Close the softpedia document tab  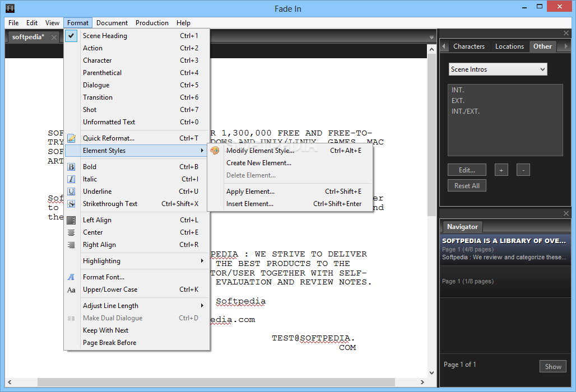(54, 37)
